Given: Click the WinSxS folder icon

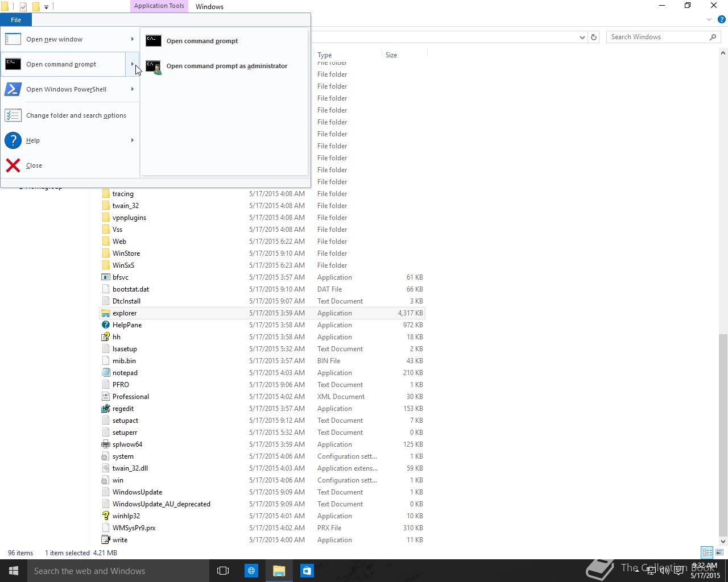Looking at the screenshot, I should coord(105,265).
